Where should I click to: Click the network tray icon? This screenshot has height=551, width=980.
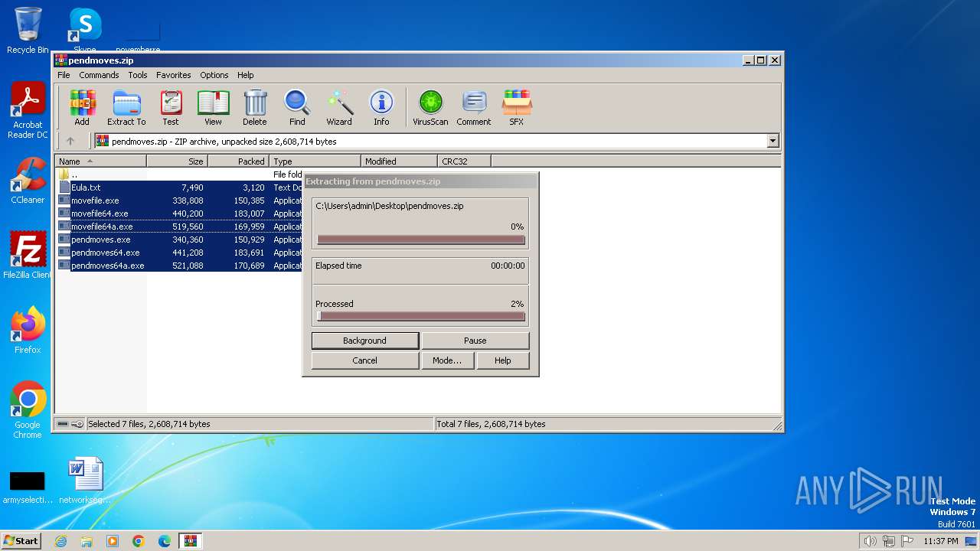(x=888, y=541)
